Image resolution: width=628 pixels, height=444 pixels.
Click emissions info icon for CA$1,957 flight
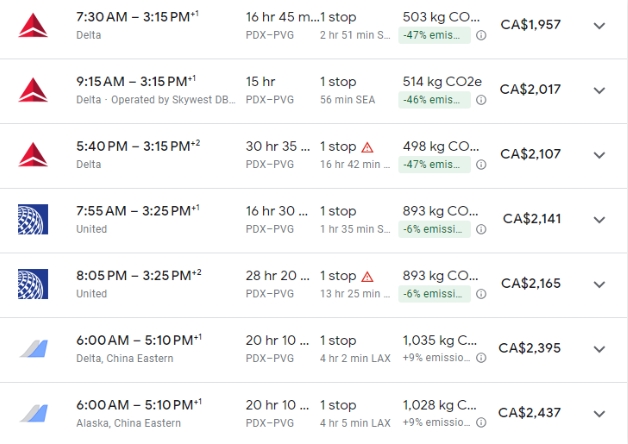click(481, 35)
